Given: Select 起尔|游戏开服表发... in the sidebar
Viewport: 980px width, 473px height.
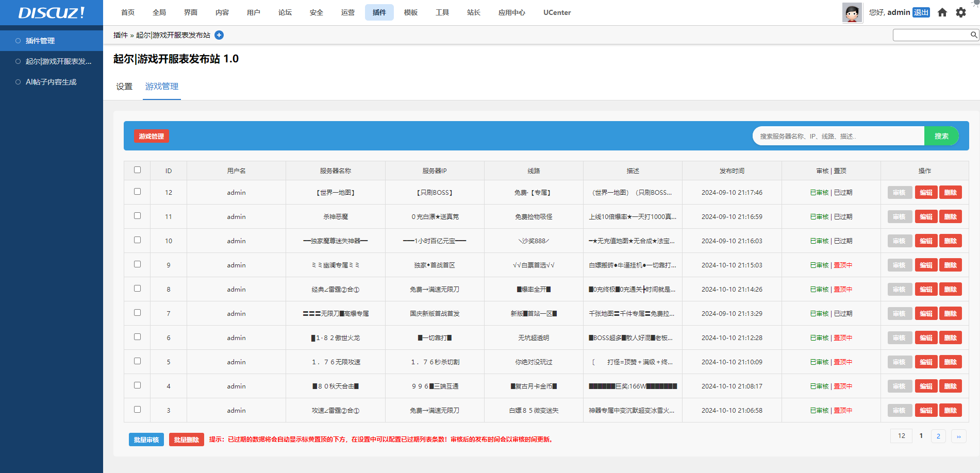Looking at the screenshot, I should click(x=52, y=61).
